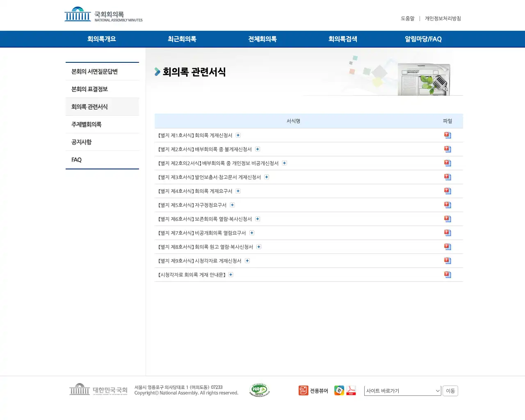Download file for 별지 제8호서식 회의록 원고 열람·복사신청서
Image resolution: width=525 pixels, height=420 pixels.
(447, 247)
